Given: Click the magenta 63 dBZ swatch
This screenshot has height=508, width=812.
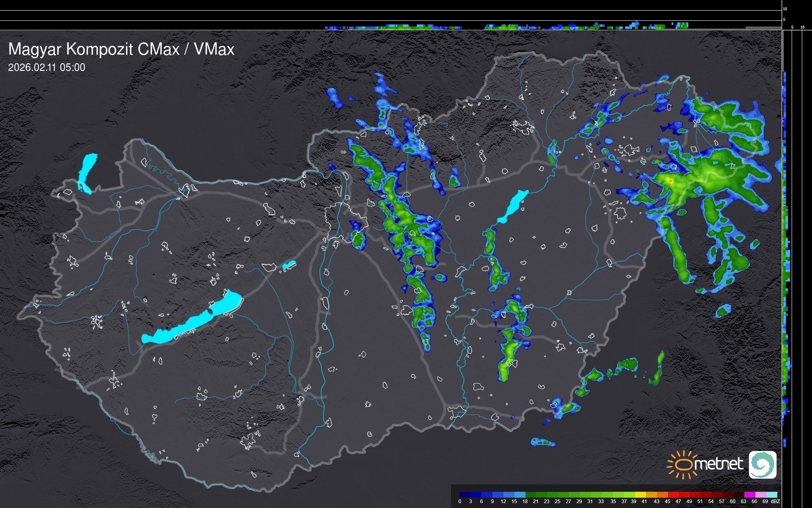Looking at the screenshot, I should [x=750, y=495].
